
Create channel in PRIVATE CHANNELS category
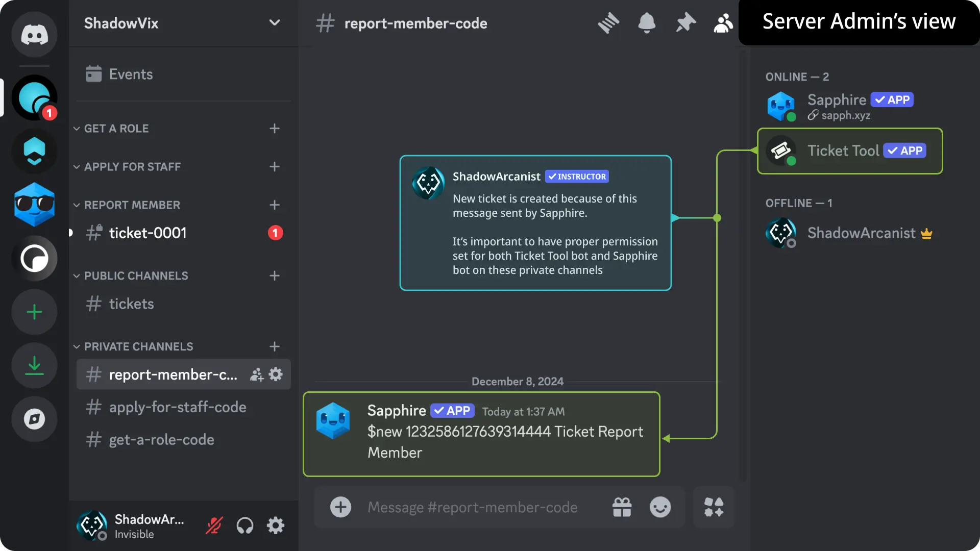275,347
